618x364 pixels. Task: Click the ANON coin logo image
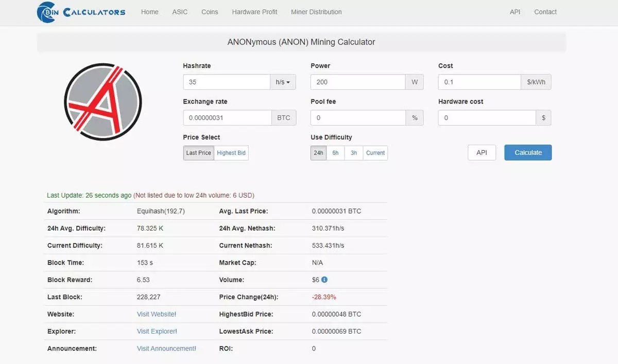click(x=103, y=102)
